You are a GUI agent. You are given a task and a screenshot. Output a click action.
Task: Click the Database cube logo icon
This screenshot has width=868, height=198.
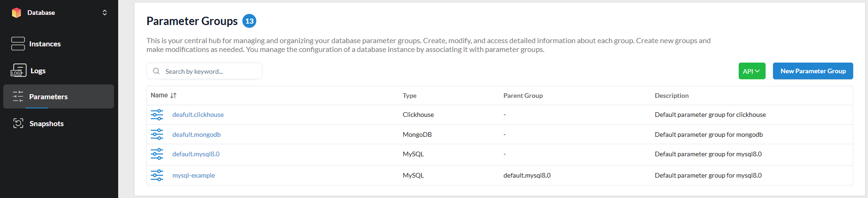[x=17, y=13]
